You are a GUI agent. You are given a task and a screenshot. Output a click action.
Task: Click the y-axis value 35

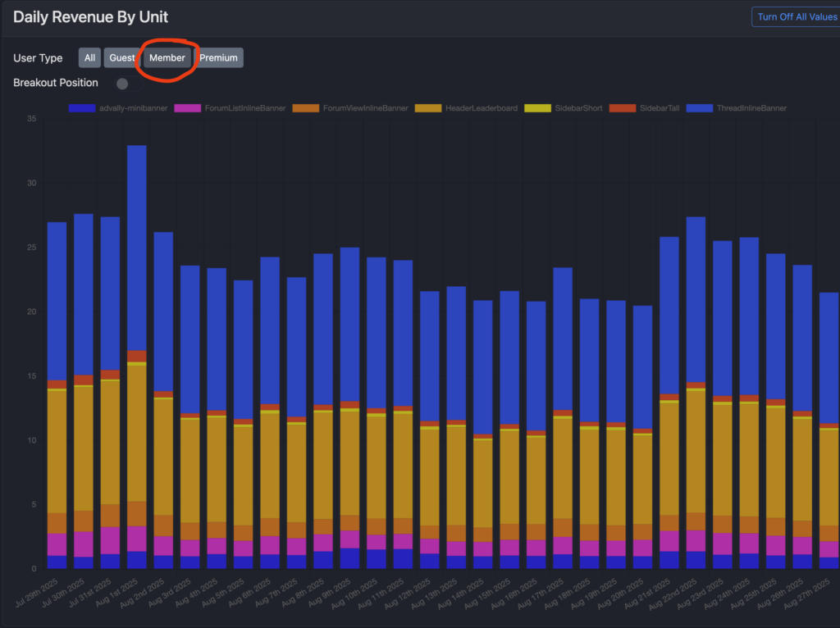pos(32,119)
